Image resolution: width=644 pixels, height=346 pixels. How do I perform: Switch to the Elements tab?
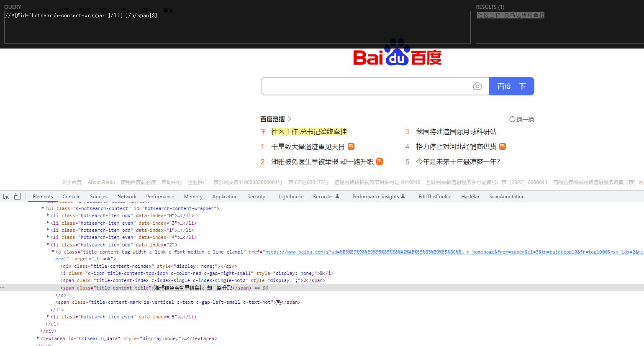click(x=43, y=197)
